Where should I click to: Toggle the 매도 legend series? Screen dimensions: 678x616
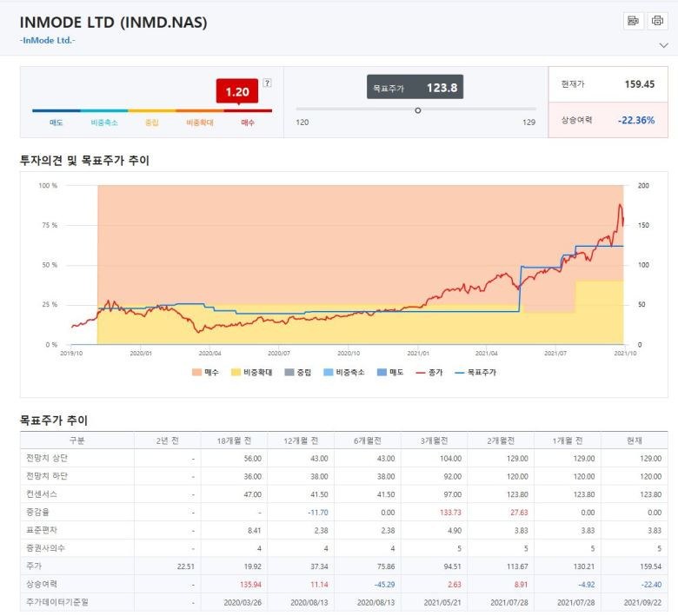click(x=390, y=372)
